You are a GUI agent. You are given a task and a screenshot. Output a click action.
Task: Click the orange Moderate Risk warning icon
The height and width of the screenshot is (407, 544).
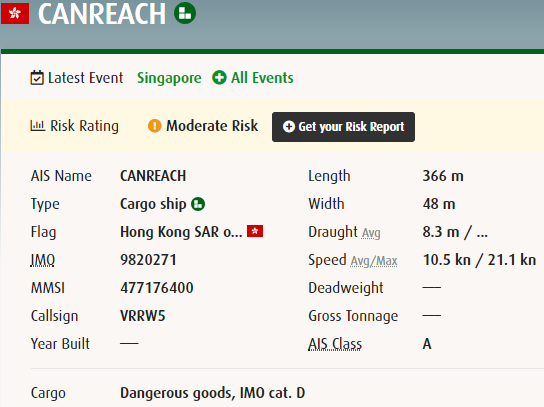[x=154, y=126]
